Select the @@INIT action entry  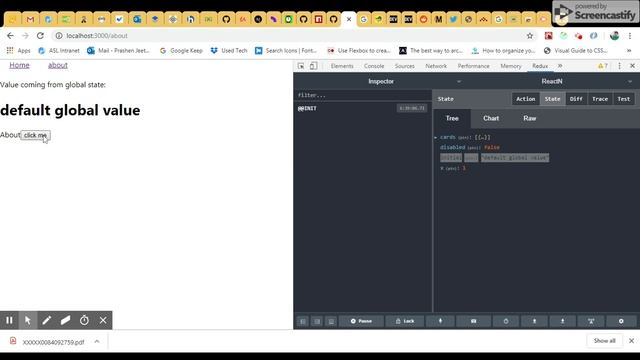[x=362, y=108]
